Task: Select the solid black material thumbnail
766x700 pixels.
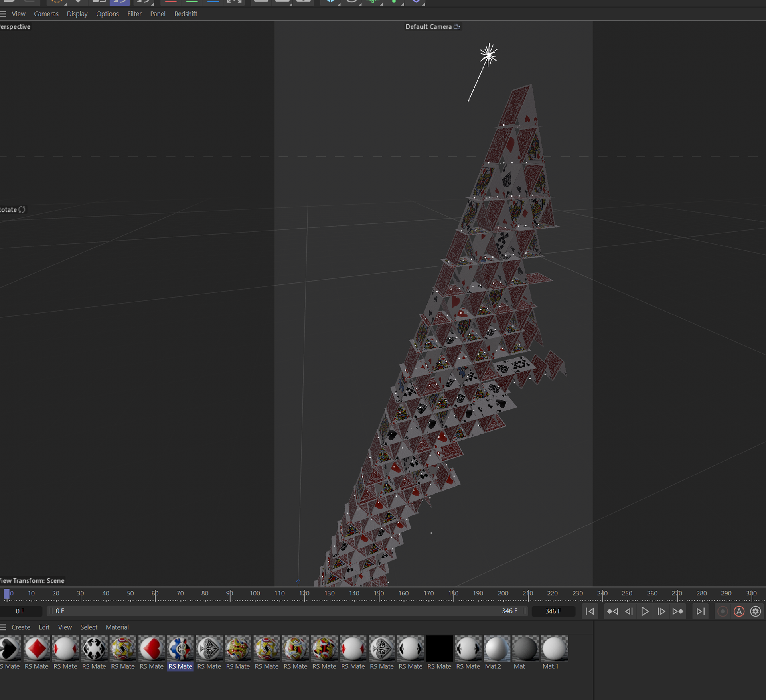Action: (x=439, y=649)
